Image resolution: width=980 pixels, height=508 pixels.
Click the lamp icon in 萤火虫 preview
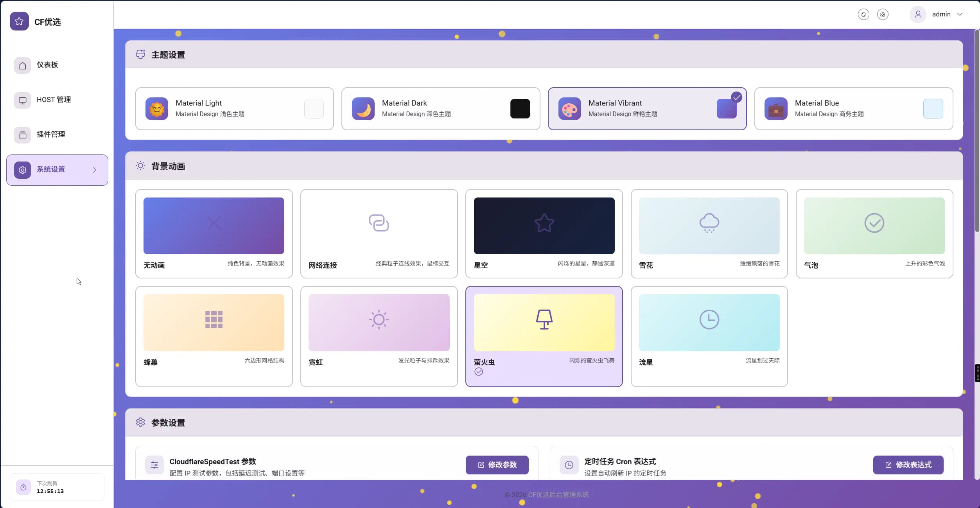(544, 320)
